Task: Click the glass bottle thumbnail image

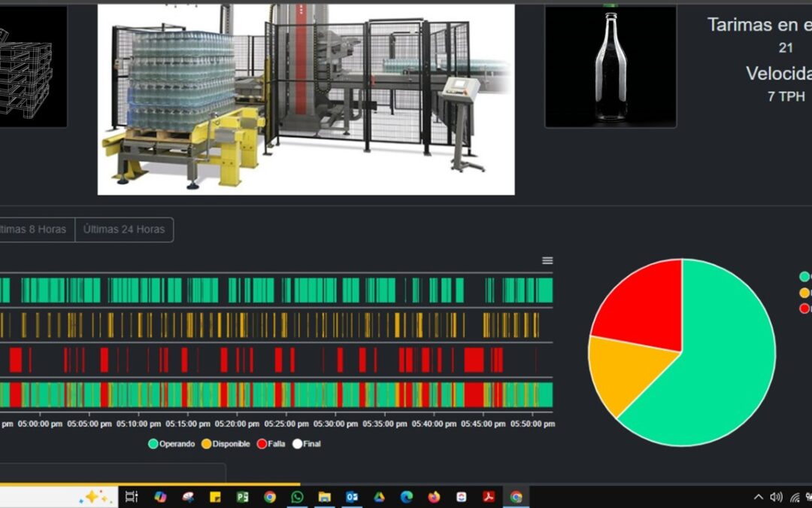Action: pos(609,64)
